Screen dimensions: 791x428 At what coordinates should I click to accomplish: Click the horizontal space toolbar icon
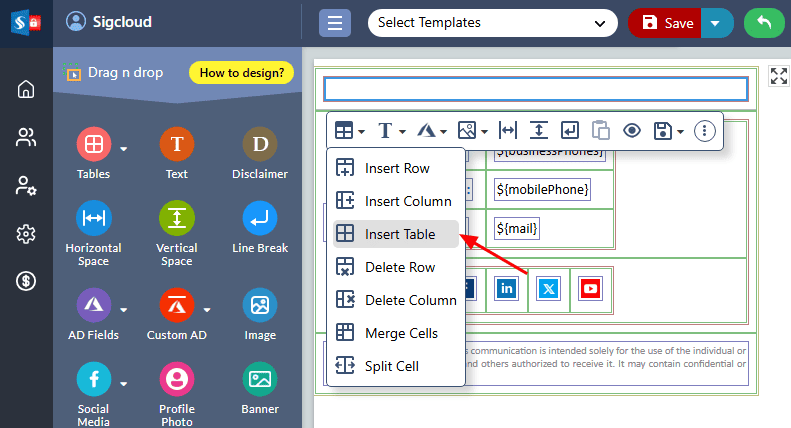tap(507, 130)
